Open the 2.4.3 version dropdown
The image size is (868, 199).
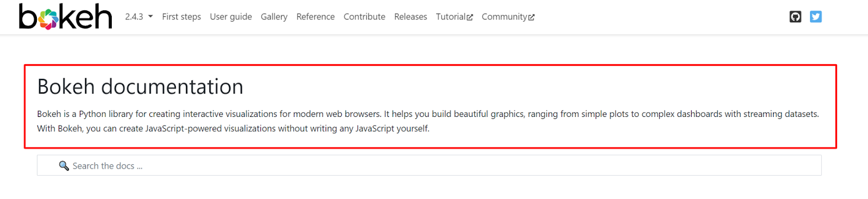point(139,17)
